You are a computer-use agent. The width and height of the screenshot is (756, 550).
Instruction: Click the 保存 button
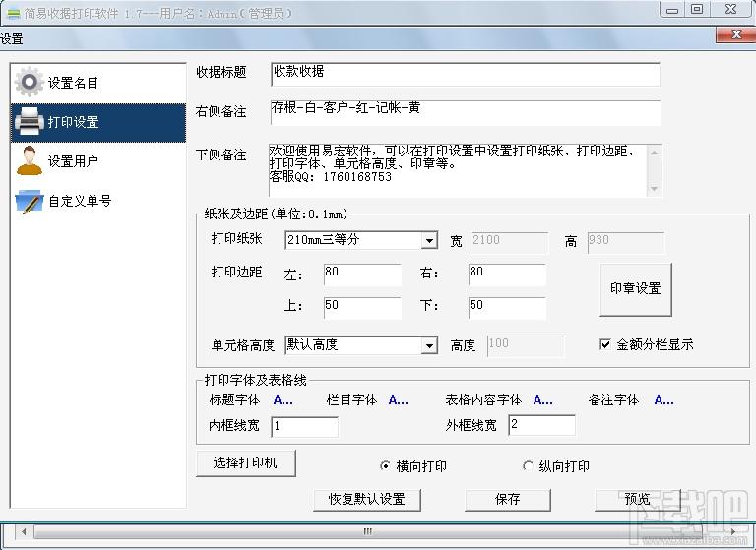click(508, 500)
